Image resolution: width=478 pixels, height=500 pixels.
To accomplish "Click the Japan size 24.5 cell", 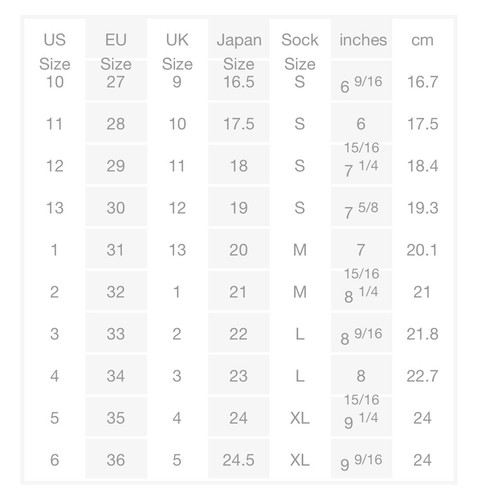I will [x=239, y=460].
